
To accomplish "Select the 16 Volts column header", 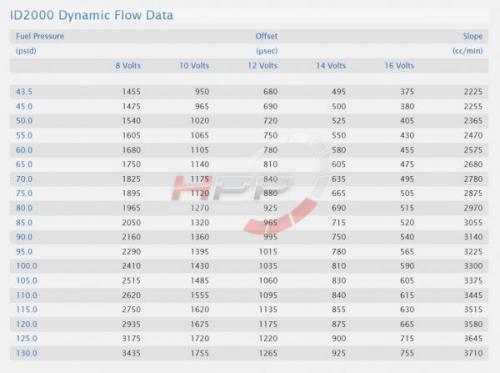I will pyautogui.click(x=399, y=66).
